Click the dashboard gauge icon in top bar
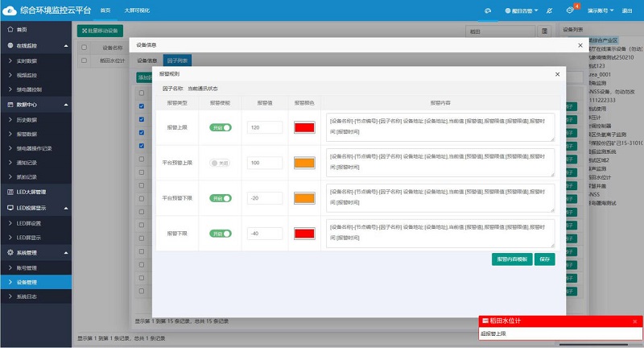 click(487, 10)
